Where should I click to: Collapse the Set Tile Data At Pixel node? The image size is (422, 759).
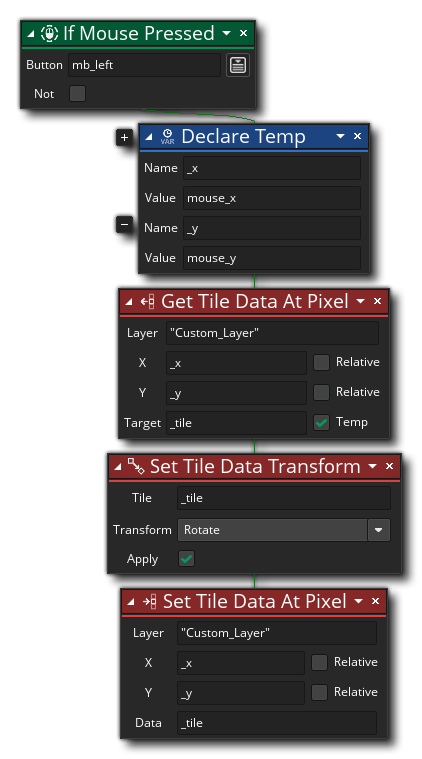(x=131, y=602)
